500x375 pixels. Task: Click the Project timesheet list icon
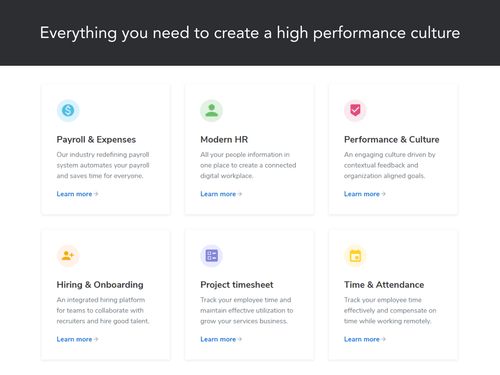point(212,256)
